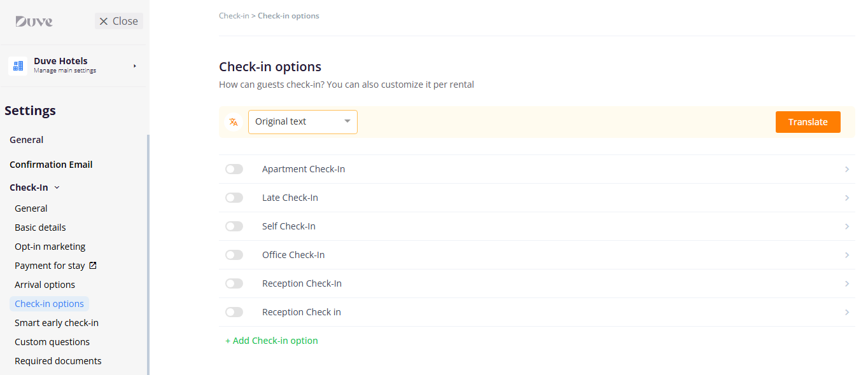Viewport: 868px width, 375px height.
Task: Click the Duve logo
Action: tap(34, 22)
